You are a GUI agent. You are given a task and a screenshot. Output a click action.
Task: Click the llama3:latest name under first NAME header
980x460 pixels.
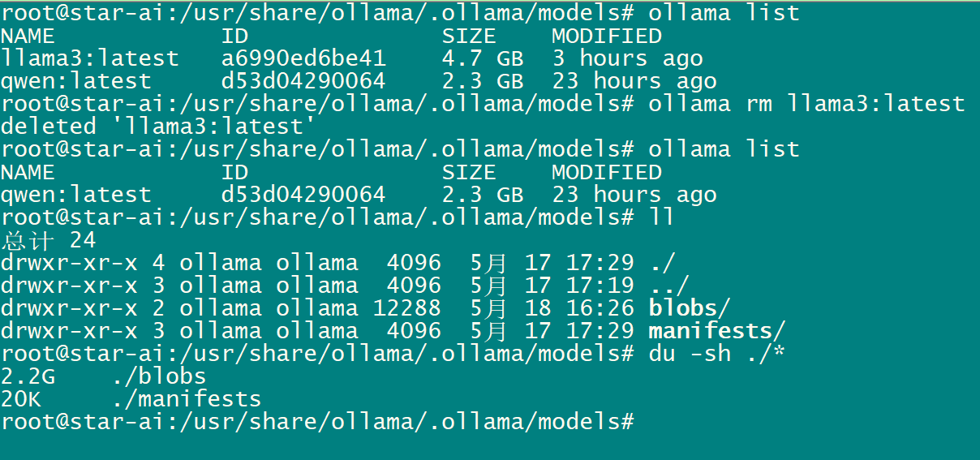point(89,58)
